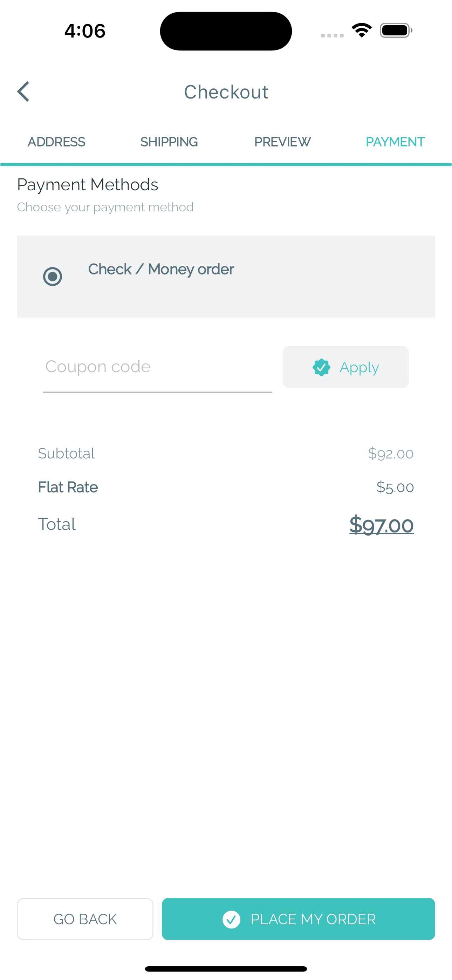Switch to the SHIPPING tab

point(169,142)
